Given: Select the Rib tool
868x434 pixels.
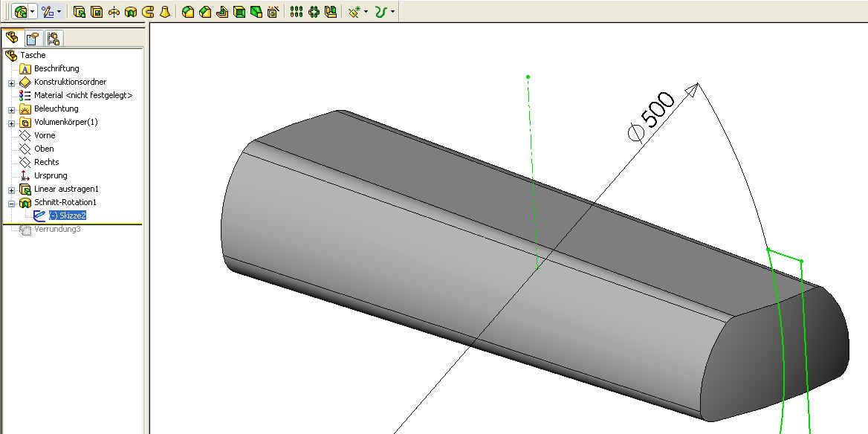Looking at the screenshot, I should pyautogui.click(x=222, y=12).
